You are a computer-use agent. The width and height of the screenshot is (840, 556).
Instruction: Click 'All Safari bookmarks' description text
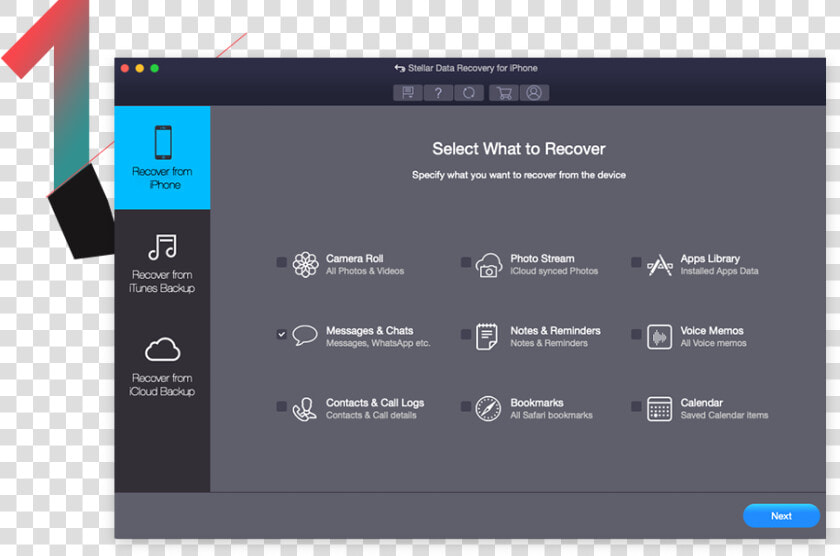[551, 415]
